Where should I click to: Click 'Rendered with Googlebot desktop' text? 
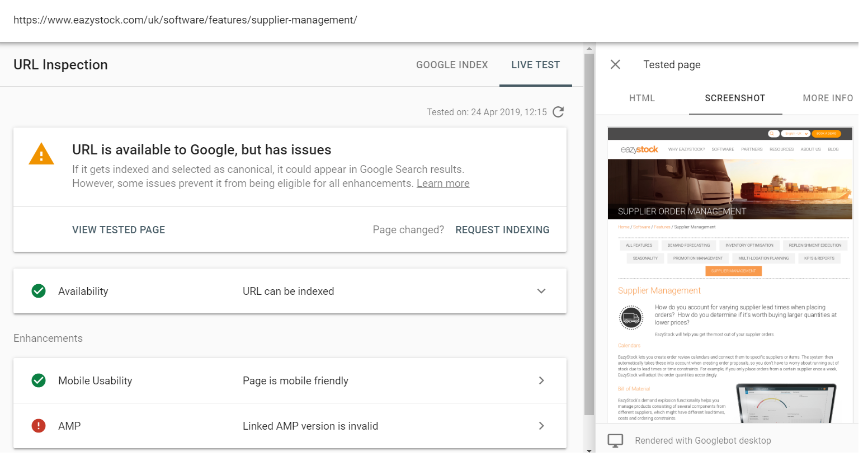tap(703, 441)
